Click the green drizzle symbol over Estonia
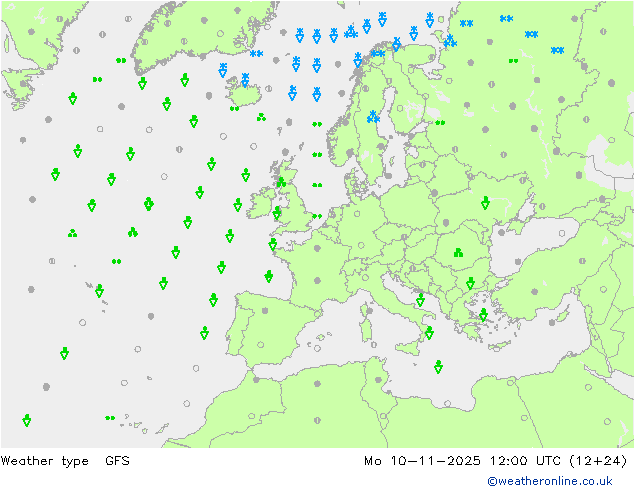Viewport: 634px width, 490px height. click(440, 122)
